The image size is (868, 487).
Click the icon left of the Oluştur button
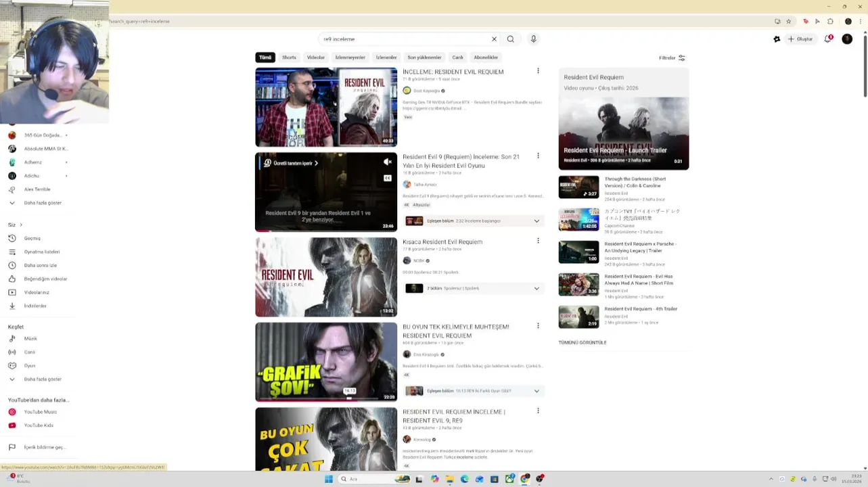[777, 39]
